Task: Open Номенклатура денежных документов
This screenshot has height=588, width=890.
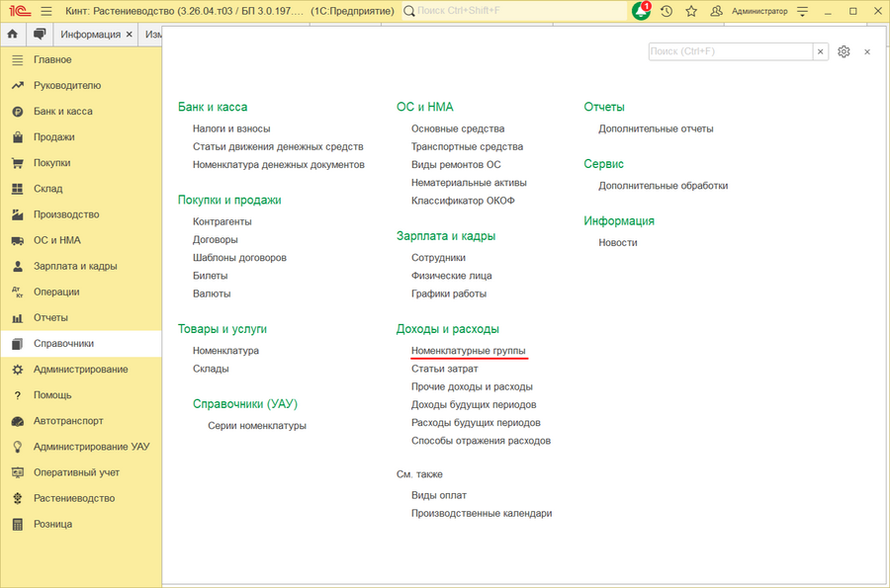Action: (x=278, y=165)
